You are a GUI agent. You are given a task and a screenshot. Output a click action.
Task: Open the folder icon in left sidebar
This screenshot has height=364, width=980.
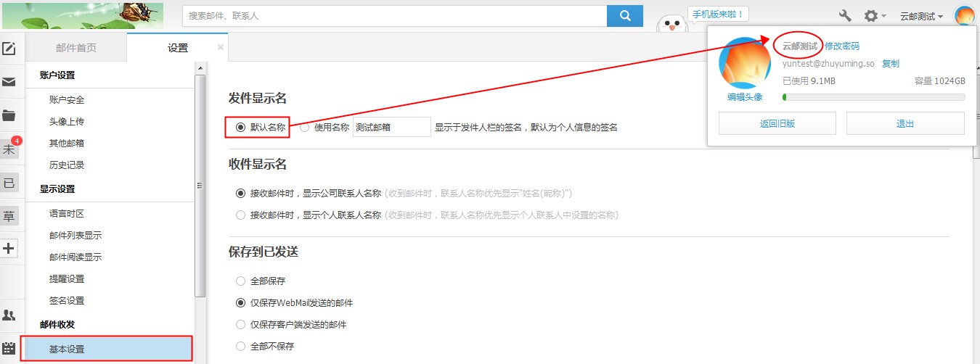tap(9, 115)
